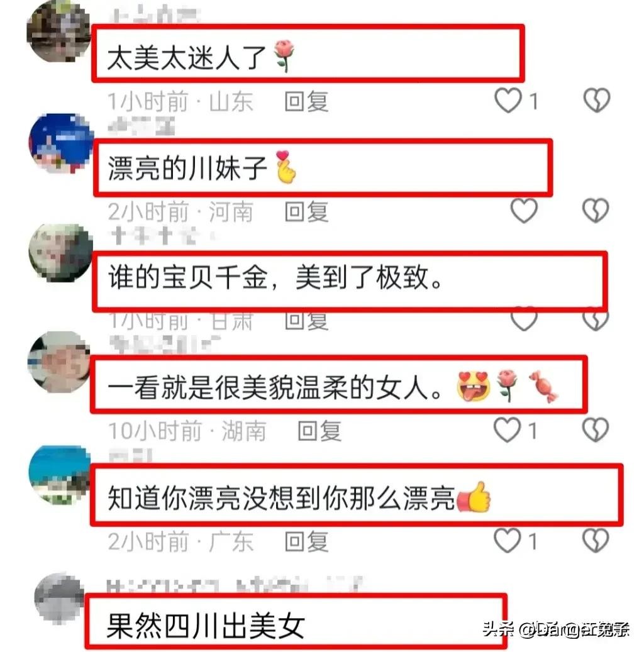
Task: Like the comment from 山东
Action: 508,100
